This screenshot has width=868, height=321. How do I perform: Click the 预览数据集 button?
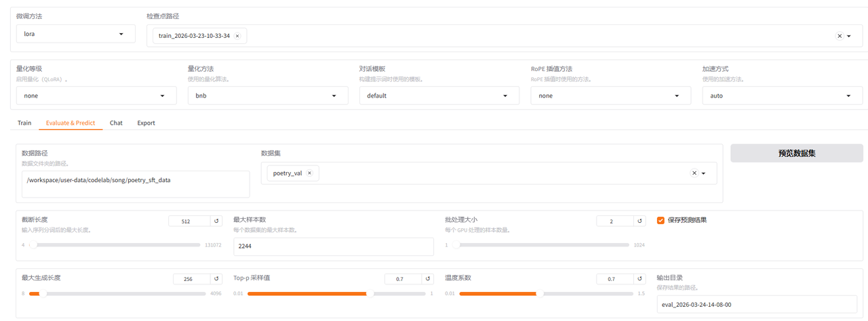pos(797,153)
